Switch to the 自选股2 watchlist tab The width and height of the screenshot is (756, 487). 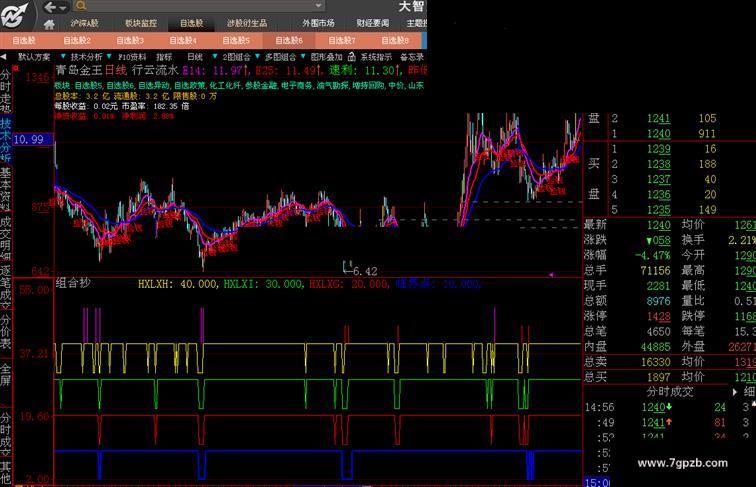point(77,41)
